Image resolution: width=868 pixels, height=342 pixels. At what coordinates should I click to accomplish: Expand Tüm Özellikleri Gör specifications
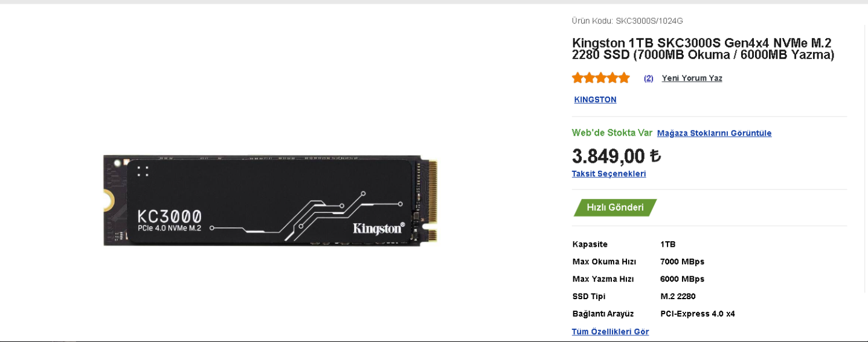[x=610, y=332]
